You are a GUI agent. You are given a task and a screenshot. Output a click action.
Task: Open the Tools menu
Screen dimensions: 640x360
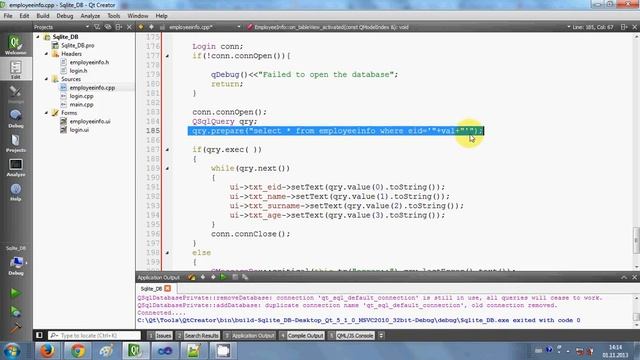coord(113,16)
